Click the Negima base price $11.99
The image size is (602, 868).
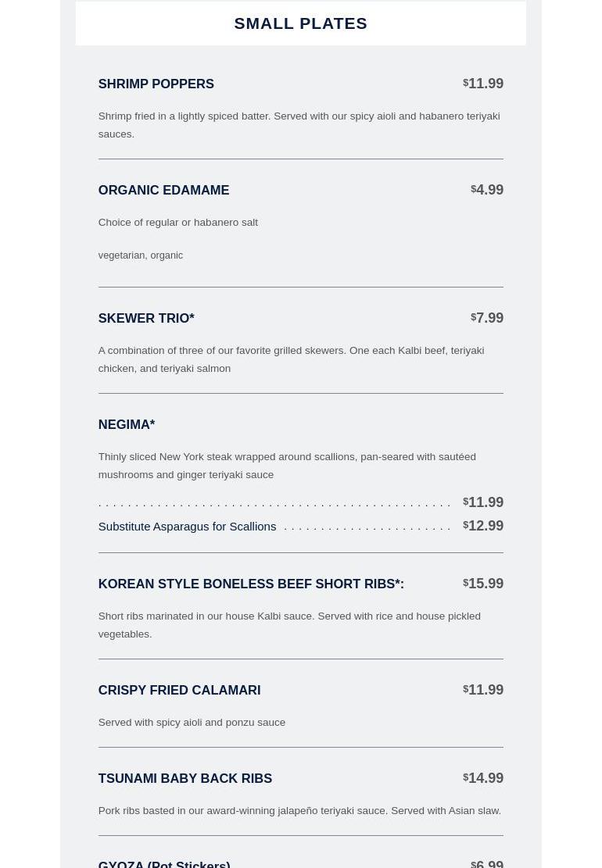[x=484, y=502]
